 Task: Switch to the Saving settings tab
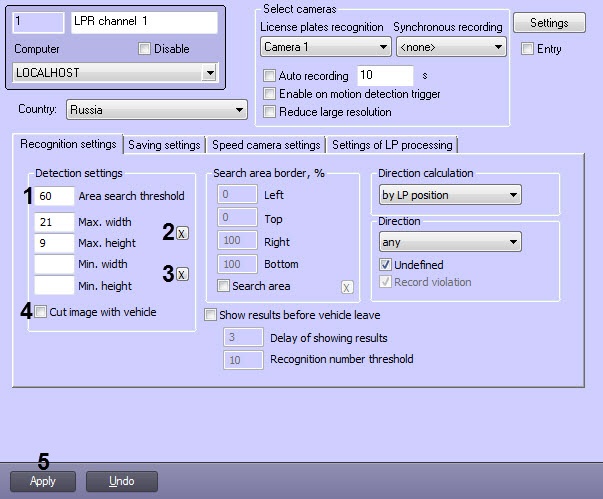(x=164, y=145)
